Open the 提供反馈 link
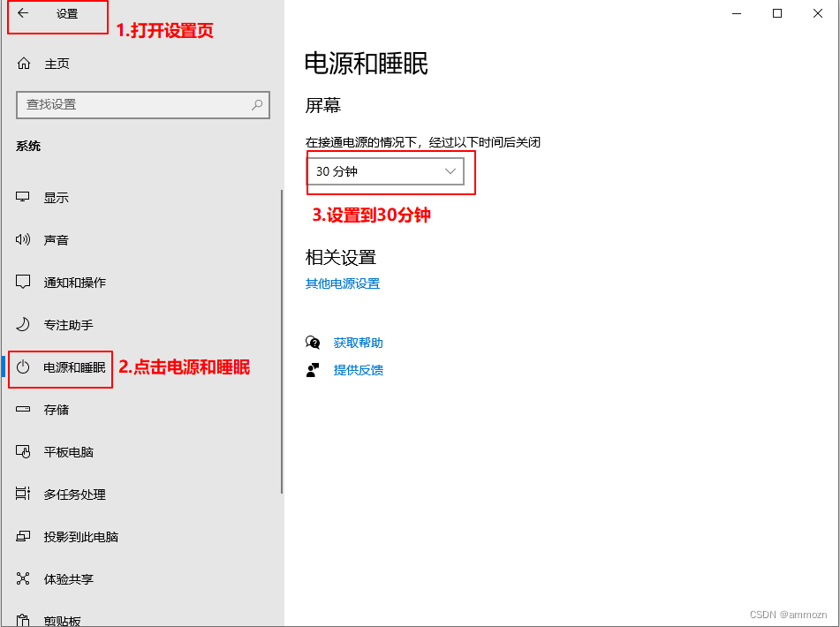 coord(358,370)
